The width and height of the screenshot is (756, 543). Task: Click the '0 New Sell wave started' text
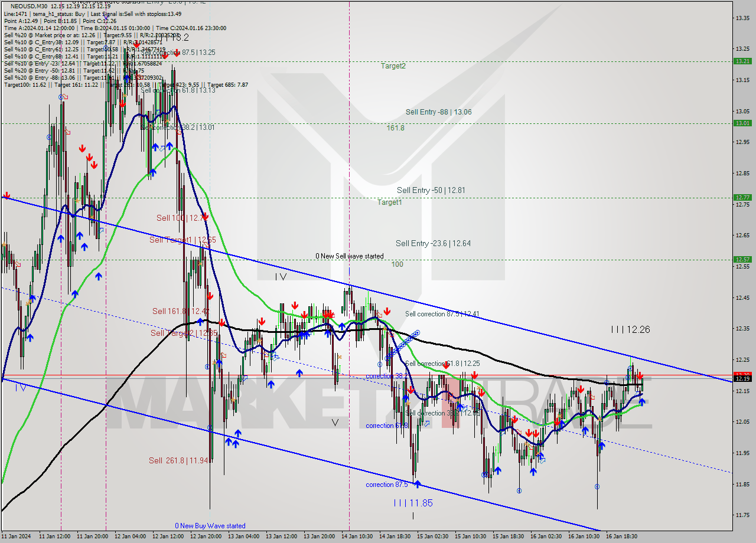pyautogui.click(x=349, y=256)
